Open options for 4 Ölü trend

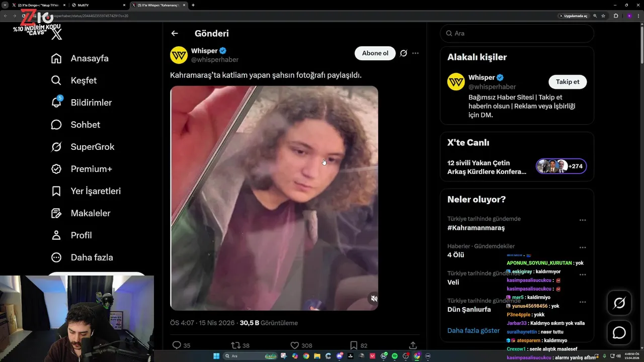coord(583,247)
